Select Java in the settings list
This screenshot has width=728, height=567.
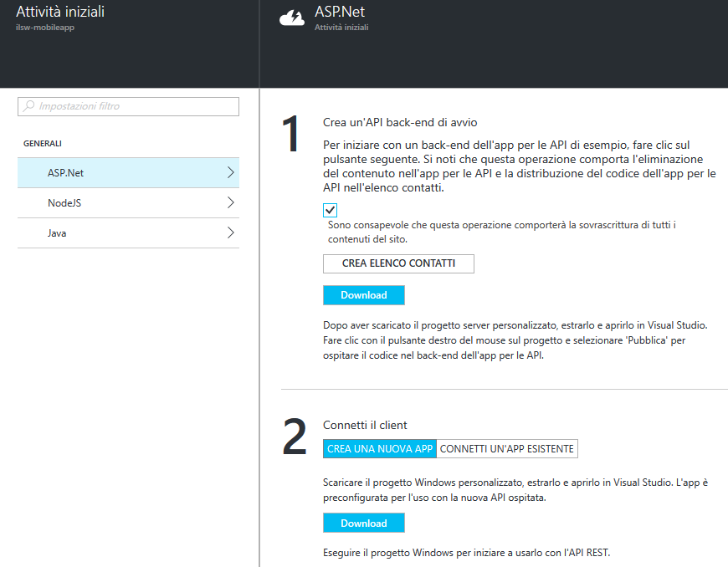[x=128, y=233]
